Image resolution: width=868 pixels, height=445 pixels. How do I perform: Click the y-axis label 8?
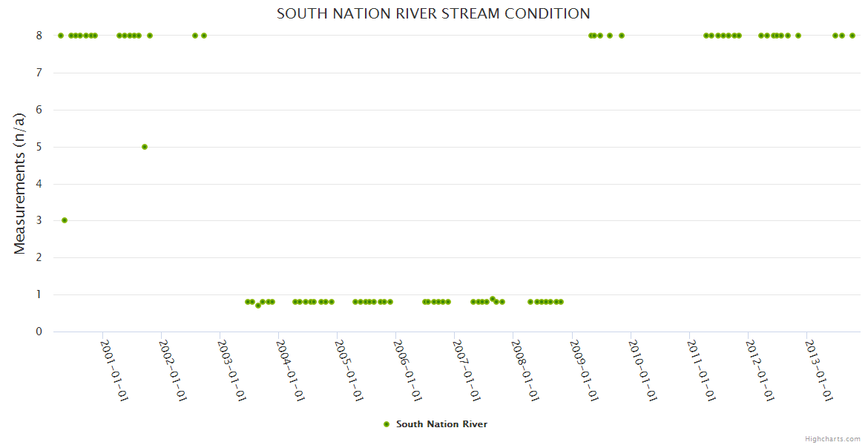[39, 36]
